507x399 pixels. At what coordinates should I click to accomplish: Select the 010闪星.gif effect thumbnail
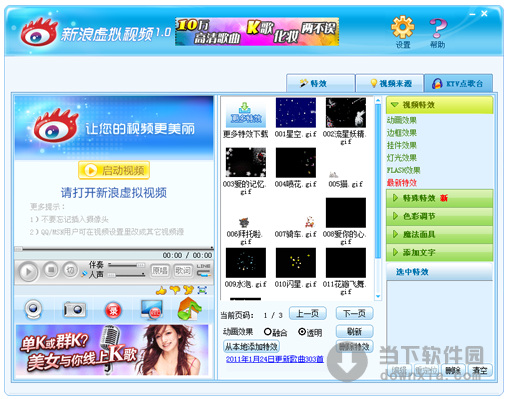(x=296, y=263)
